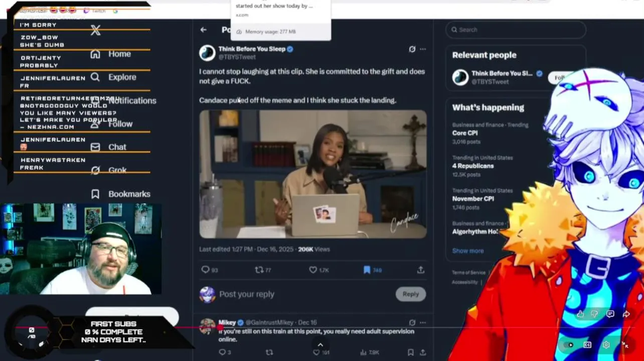This screenshot has width=644, height=361.
Task: Open YouTube comments panel icon
Action: (610, 314)
